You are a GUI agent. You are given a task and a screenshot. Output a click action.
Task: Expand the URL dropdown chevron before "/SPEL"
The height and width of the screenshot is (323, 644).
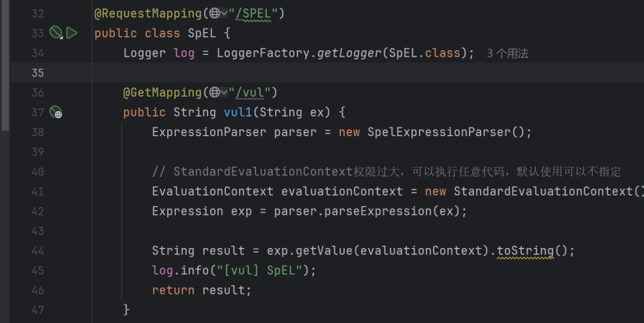click(x=225, y=14)
